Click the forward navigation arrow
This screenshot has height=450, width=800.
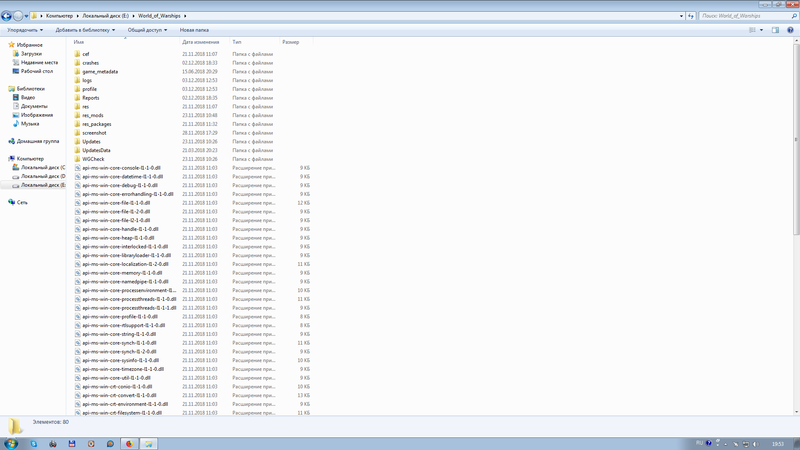18,16
